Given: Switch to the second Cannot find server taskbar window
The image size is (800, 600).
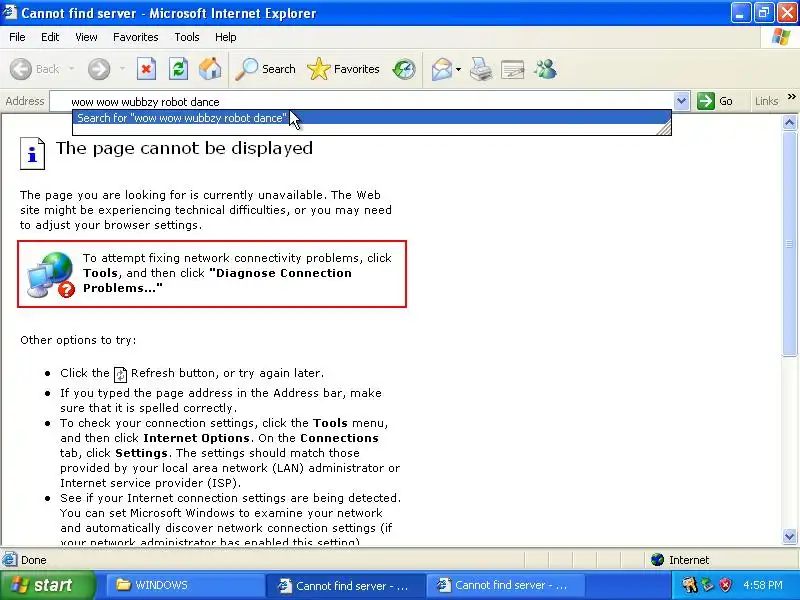Looking at the screenshot, I should click(505, 585).
